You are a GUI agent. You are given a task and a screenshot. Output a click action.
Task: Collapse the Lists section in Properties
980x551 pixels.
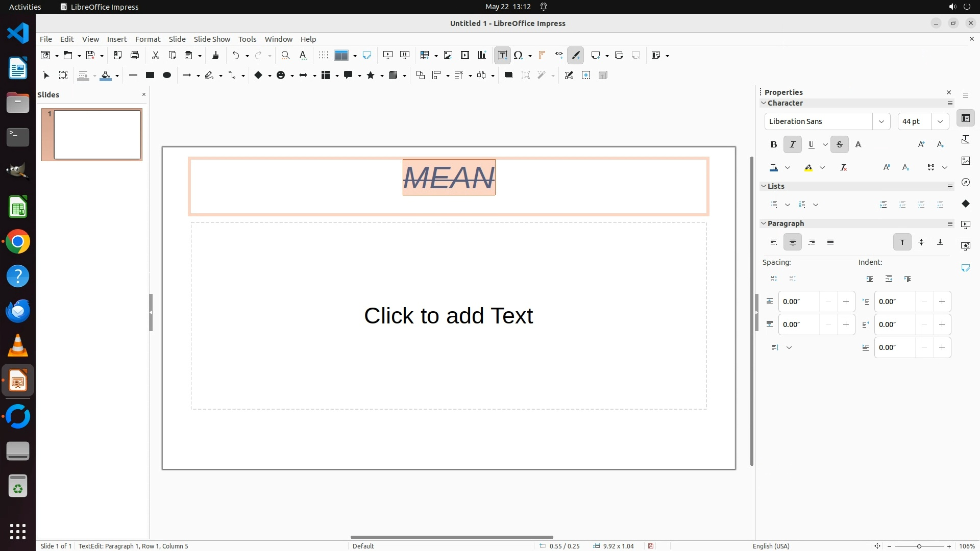[764, 186]
